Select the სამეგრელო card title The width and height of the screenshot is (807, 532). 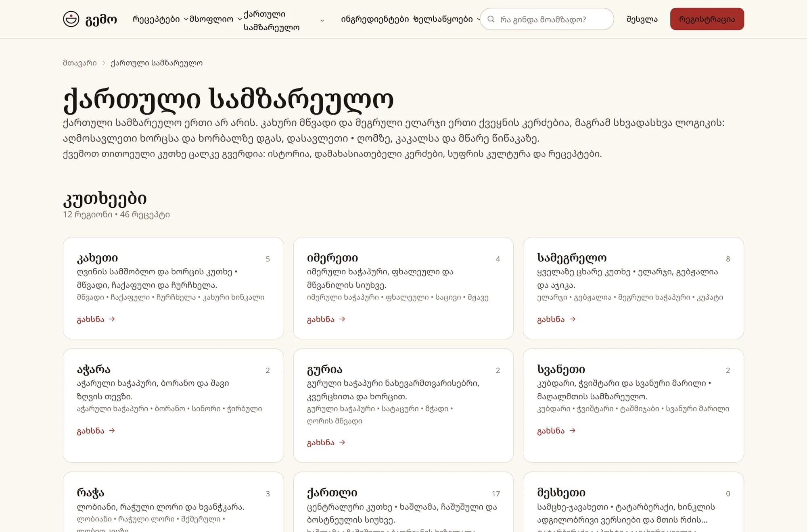click(572, 257)
